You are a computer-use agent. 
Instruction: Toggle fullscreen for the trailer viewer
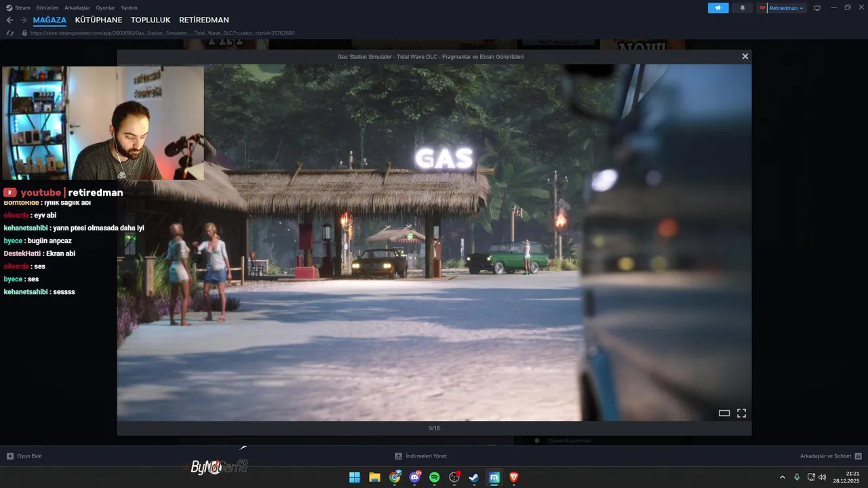coord(741,413)
